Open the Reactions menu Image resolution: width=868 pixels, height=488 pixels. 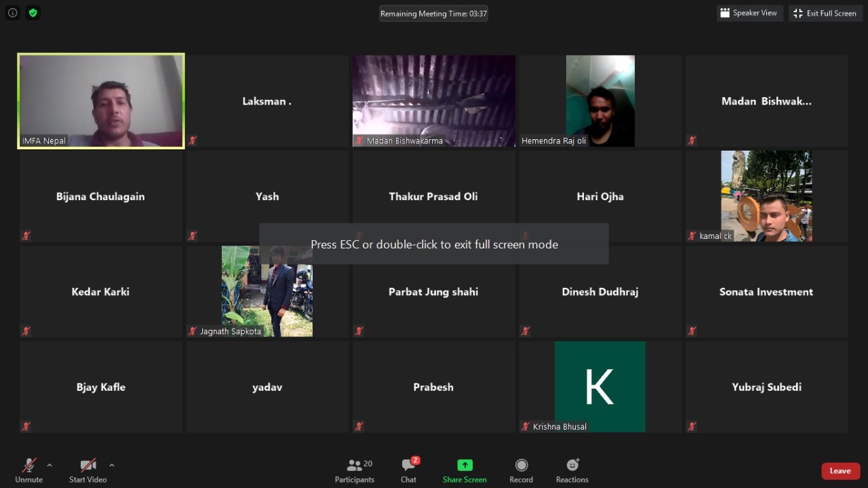572,470
